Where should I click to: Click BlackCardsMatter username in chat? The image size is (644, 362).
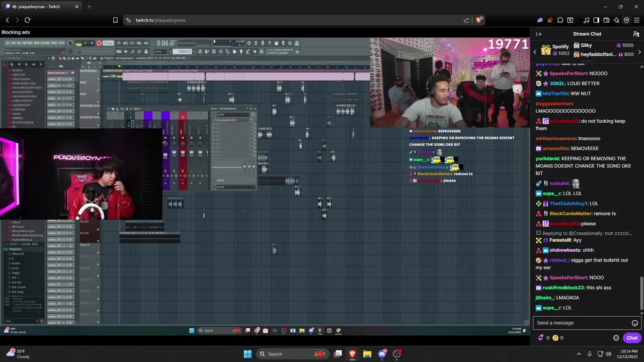click(x=571, y=214)
